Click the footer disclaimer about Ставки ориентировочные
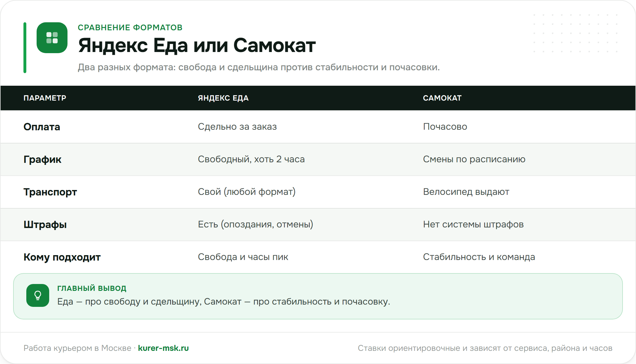 485,348
